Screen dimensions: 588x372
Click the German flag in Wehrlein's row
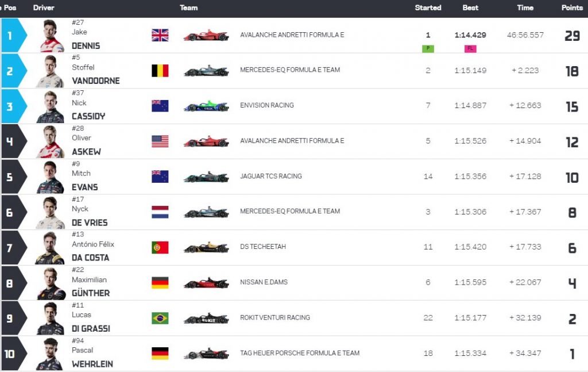[160, 354]
